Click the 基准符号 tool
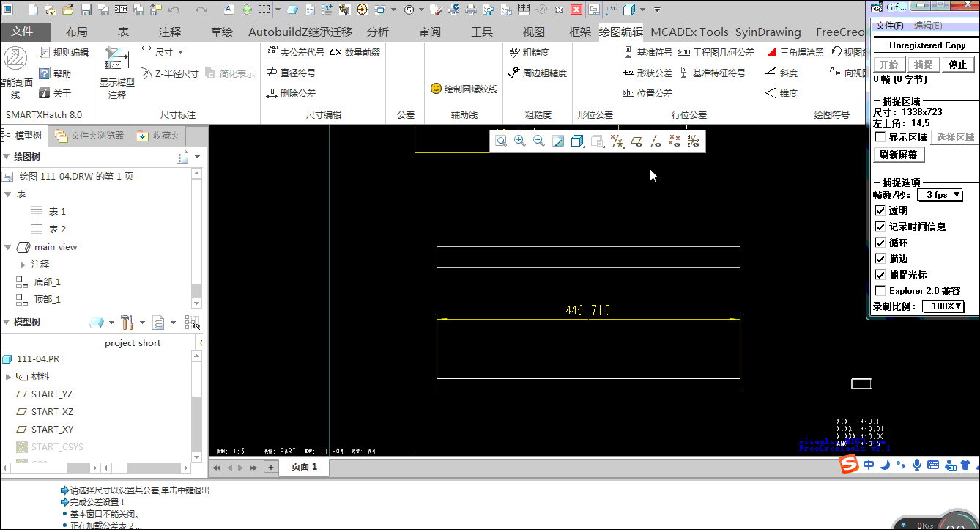Image resolution: width=980 pixels, height=530 pixels. pos(647,53)
